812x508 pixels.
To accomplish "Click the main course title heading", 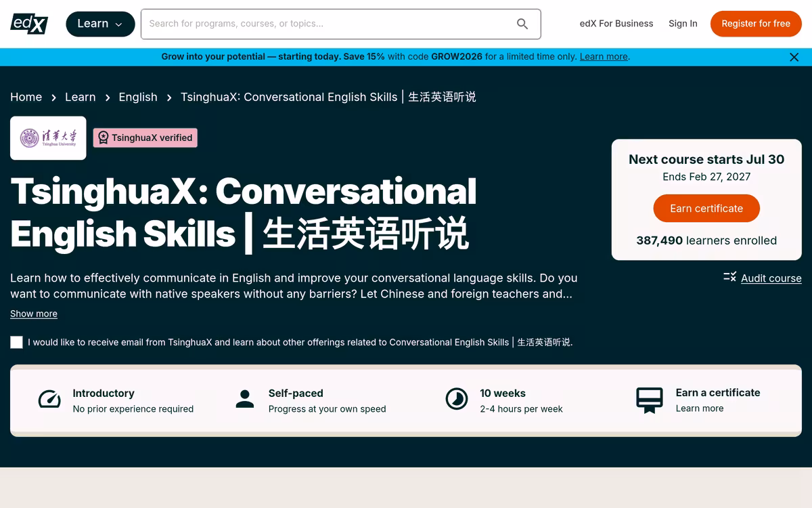I will point(244,213).
